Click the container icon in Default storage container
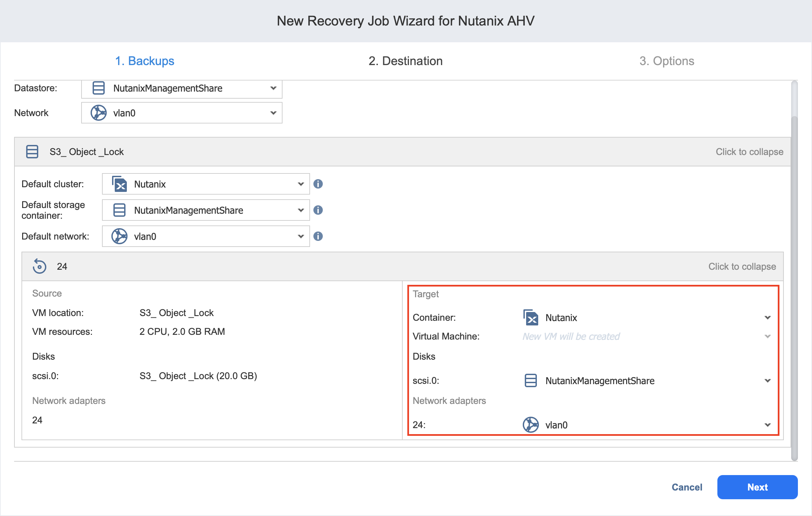The image size is (812, 516). pyautogui.click(x=119, y=210)
